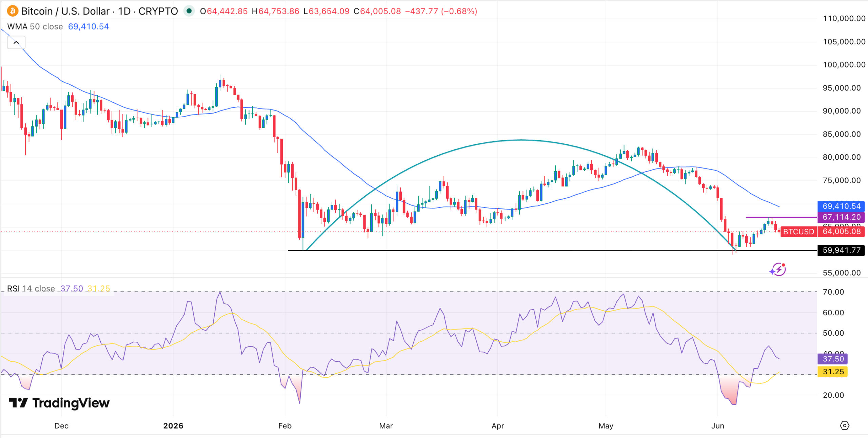Click the closing price C64,005.08 value
Screen dimensions: 868x438
pyautogui.click(x=377, y=11)
